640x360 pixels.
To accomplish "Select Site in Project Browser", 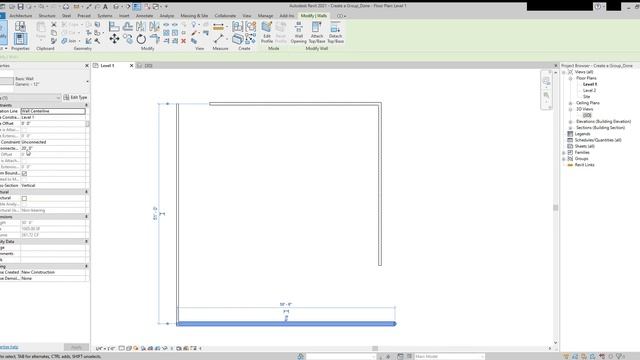I will point(587,97).
